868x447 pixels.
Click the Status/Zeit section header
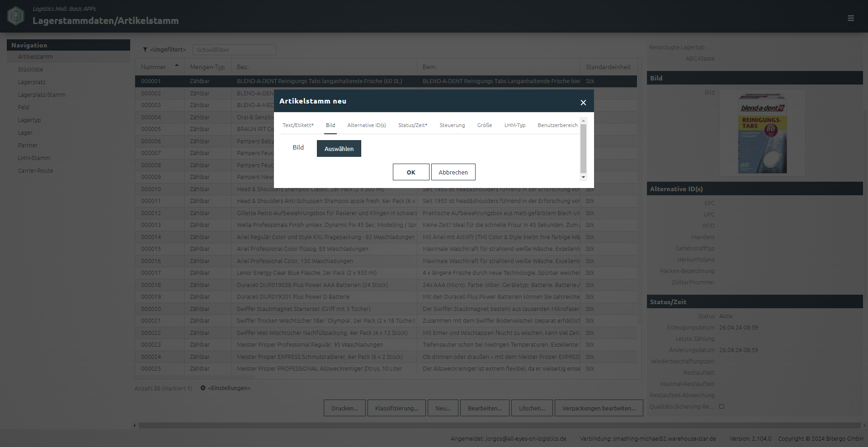click(x=755, y=302)
